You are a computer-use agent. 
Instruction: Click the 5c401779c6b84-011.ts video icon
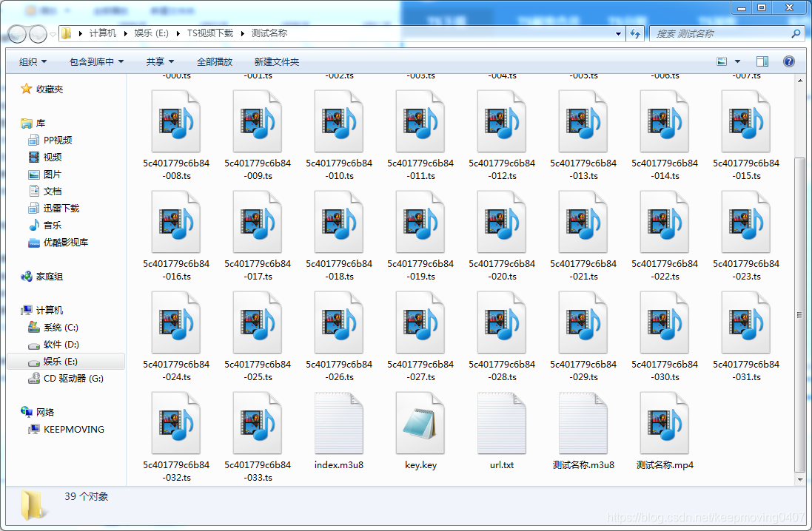coord(420,121)
